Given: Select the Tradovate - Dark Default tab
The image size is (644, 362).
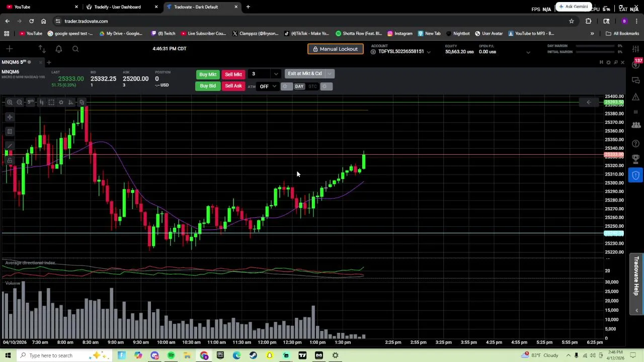Looking at the screenshot, I should 201,7.
